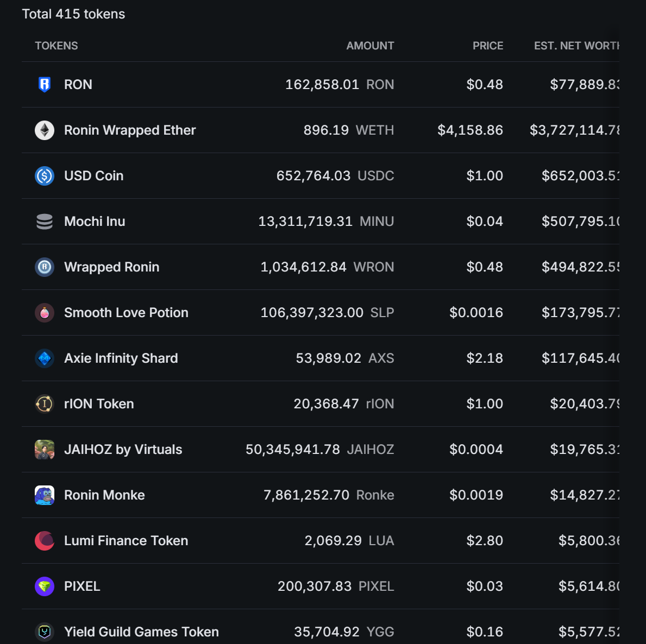Click the $2.18 AXS price
Image resolution: width=646 pixels, height=644 pixels.
pos(485,358)
